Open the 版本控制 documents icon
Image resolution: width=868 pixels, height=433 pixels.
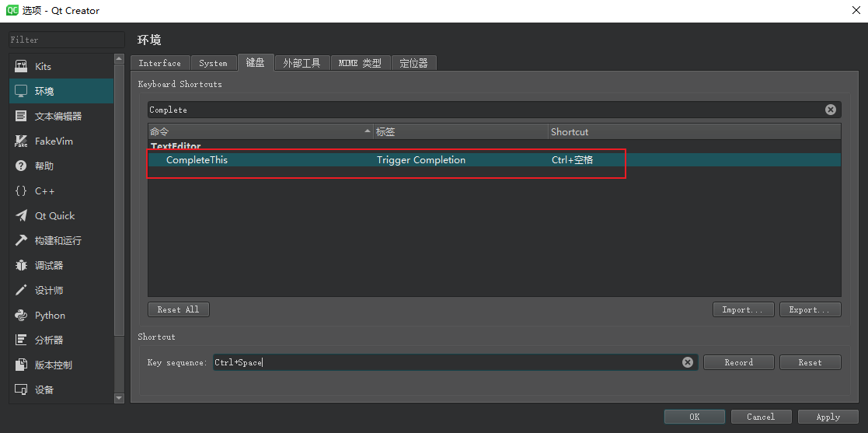(x=21, y=365)
